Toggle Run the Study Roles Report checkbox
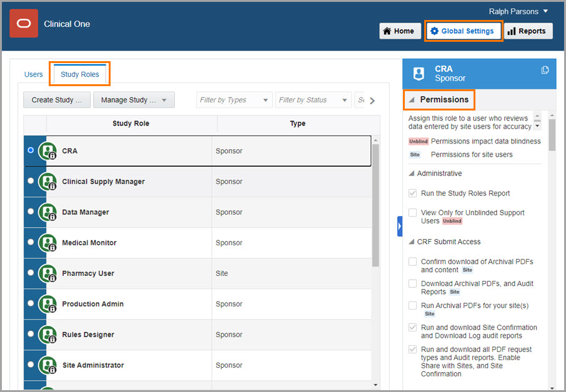This screenshot has width=566, height=392. [412, 194]
